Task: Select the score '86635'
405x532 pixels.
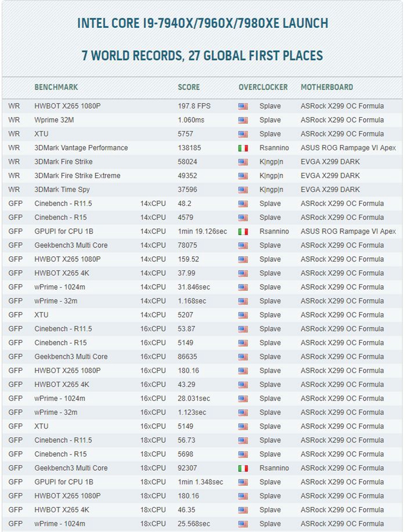Action: tap(187, 356)
